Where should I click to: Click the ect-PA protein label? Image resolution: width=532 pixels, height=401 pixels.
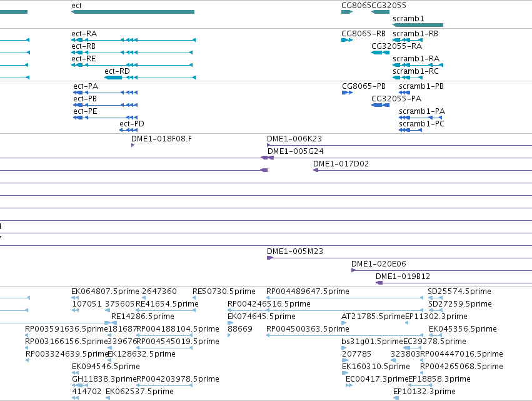coord(86,86)
